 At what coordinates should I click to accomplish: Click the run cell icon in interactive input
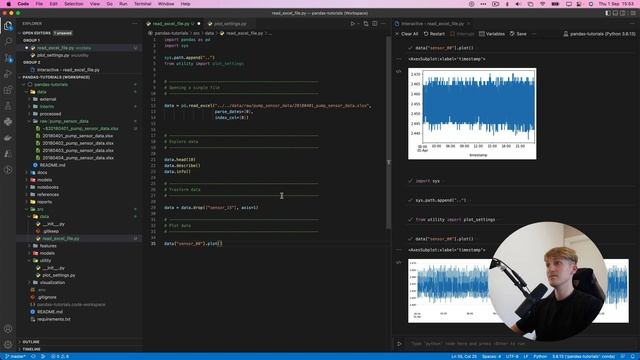pos(399,344)
